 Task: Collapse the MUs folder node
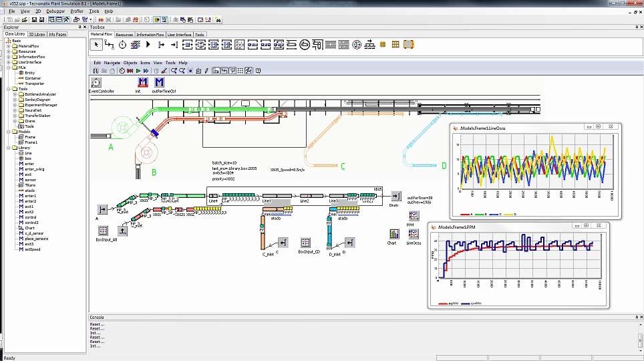(x=8, y=68)
